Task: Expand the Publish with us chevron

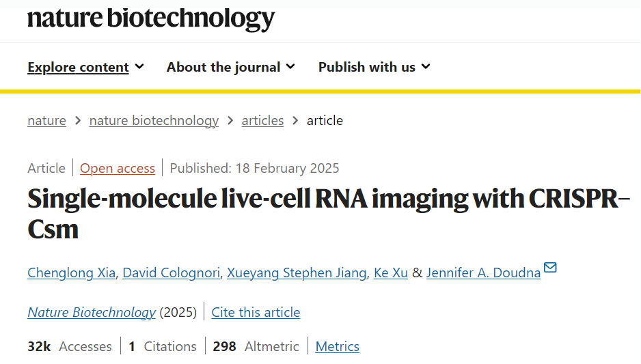Action: [426, 66]
